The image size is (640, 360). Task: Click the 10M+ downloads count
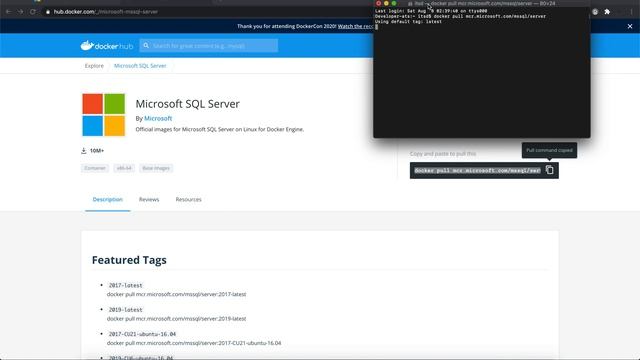pos(97,151)
